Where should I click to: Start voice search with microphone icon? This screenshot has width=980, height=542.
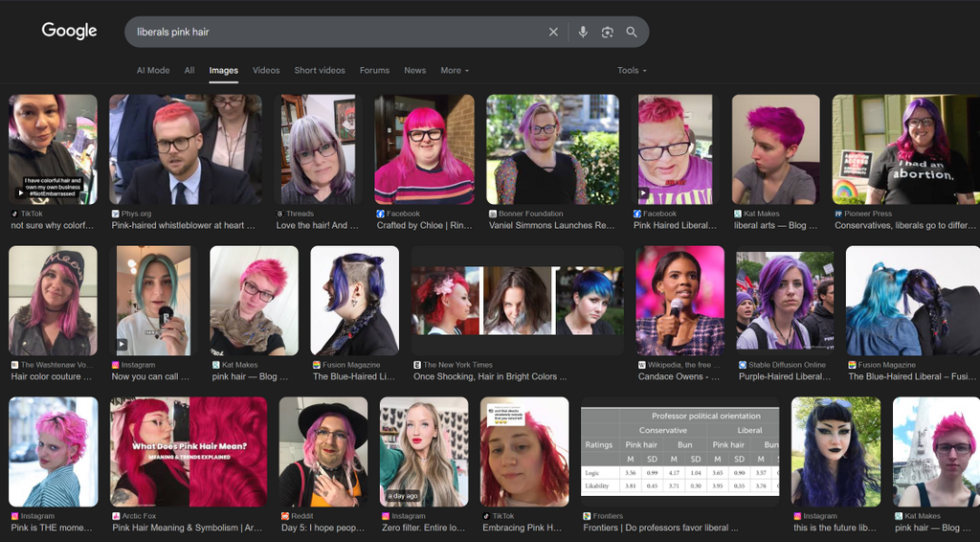pyautogui.click(x=582, y=32)
